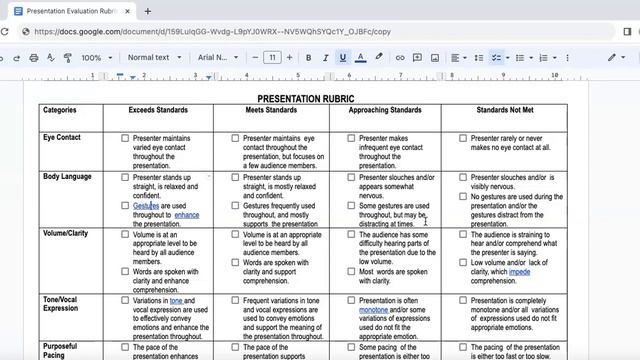Toggle italic formatting
Viewport: 640px width, 360px height.
[x=325, y=58]
